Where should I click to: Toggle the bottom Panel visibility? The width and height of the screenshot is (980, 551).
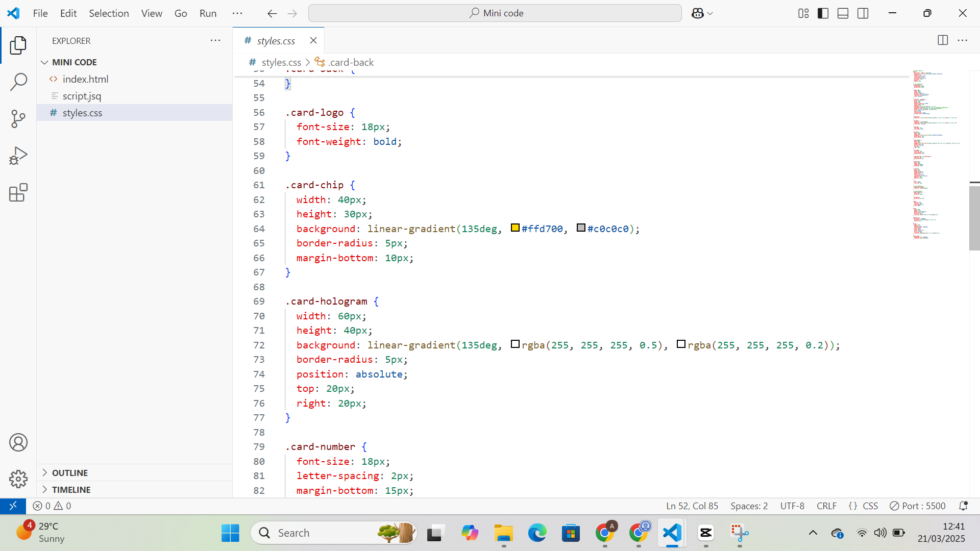(x=843, y=13)
